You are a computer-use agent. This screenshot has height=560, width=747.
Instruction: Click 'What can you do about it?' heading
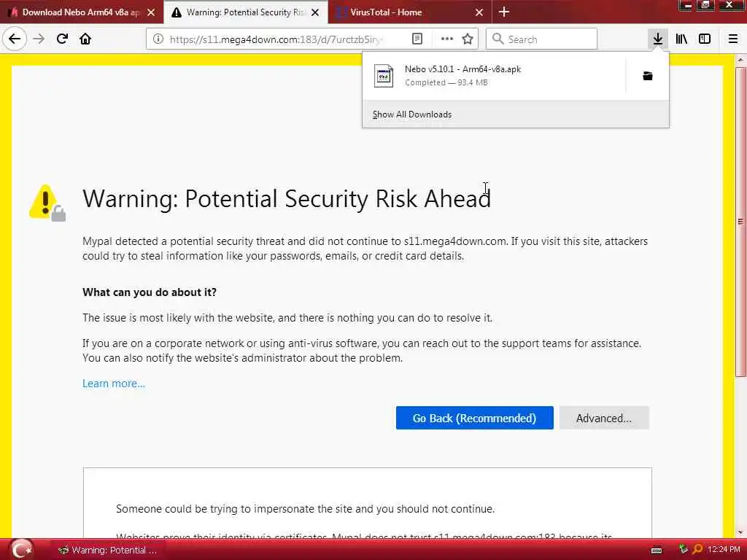coord(150,292)
